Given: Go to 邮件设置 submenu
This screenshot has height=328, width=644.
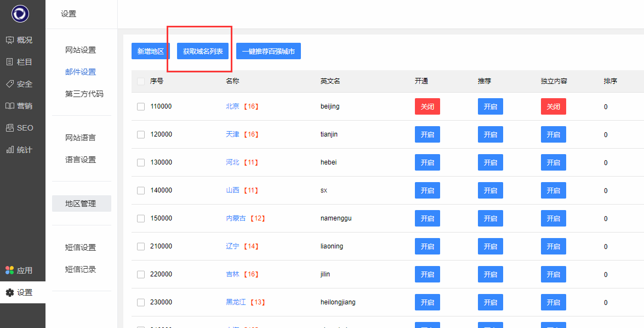Looking at the screenshot, I should [x=81, y=72].
